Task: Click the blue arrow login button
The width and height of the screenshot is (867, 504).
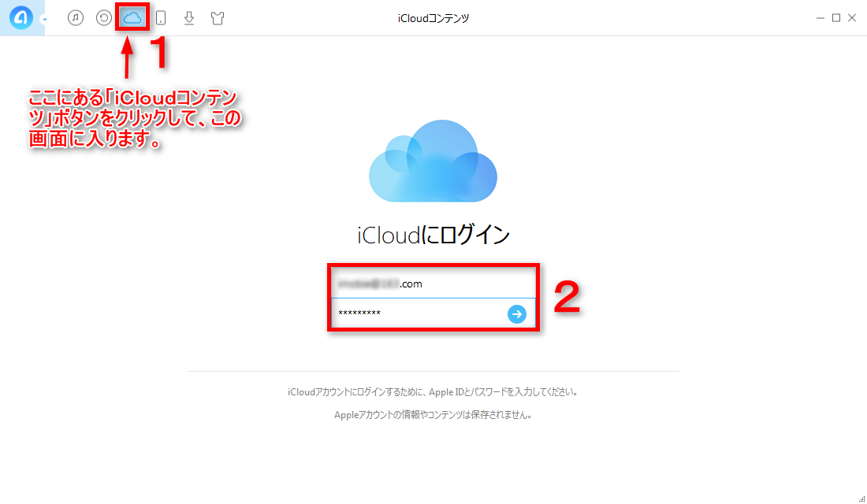Action: coord(517,314)
